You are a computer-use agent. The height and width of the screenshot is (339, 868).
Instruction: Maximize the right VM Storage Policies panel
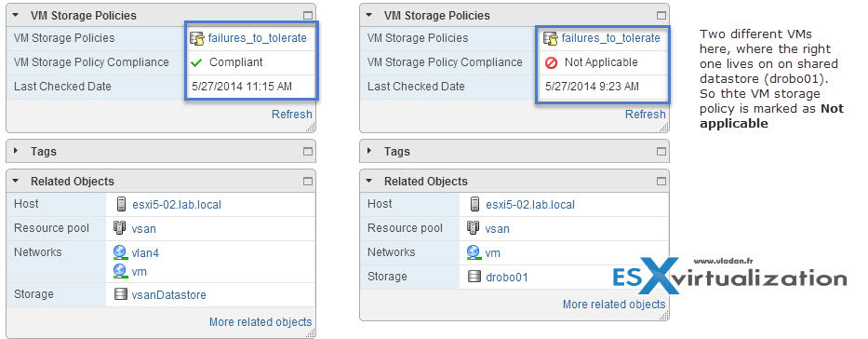[x=661, y=16]
